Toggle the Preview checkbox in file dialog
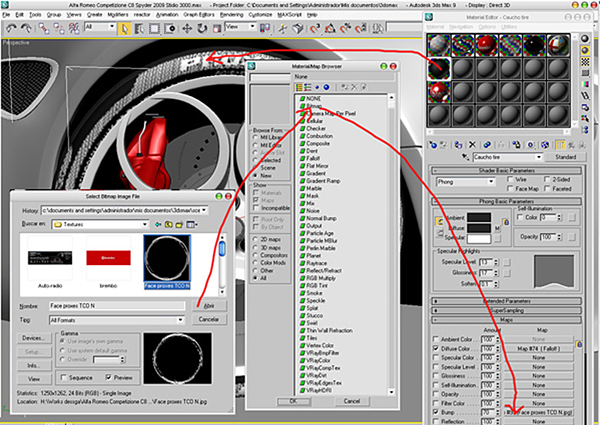This screenshot has width=600, height=425. (x=109, y=378)
